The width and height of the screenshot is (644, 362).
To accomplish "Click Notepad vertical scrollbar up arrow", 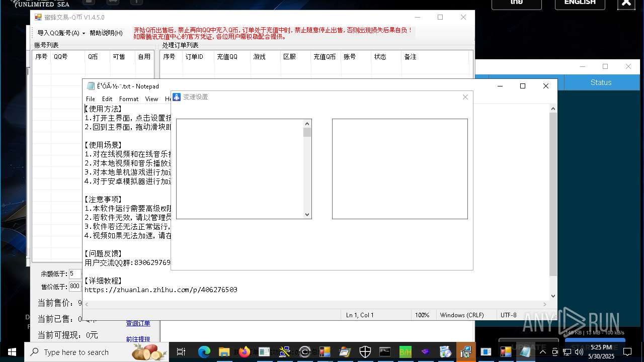I will [x=553, y=109].
